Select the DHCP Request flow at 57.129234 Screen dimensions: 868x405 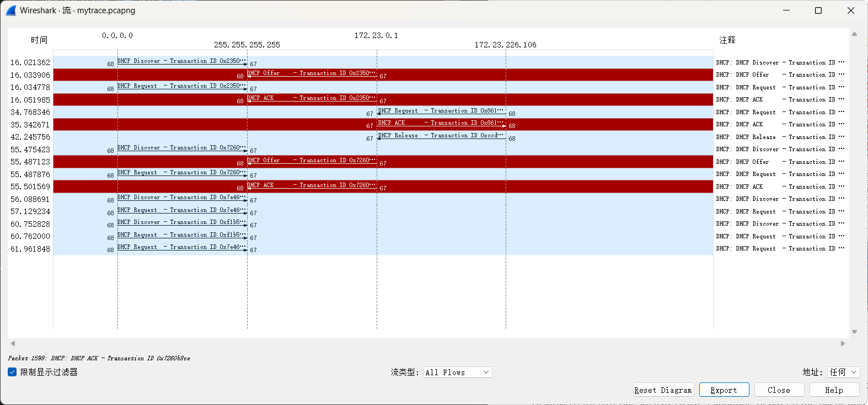tap(383, 211)
